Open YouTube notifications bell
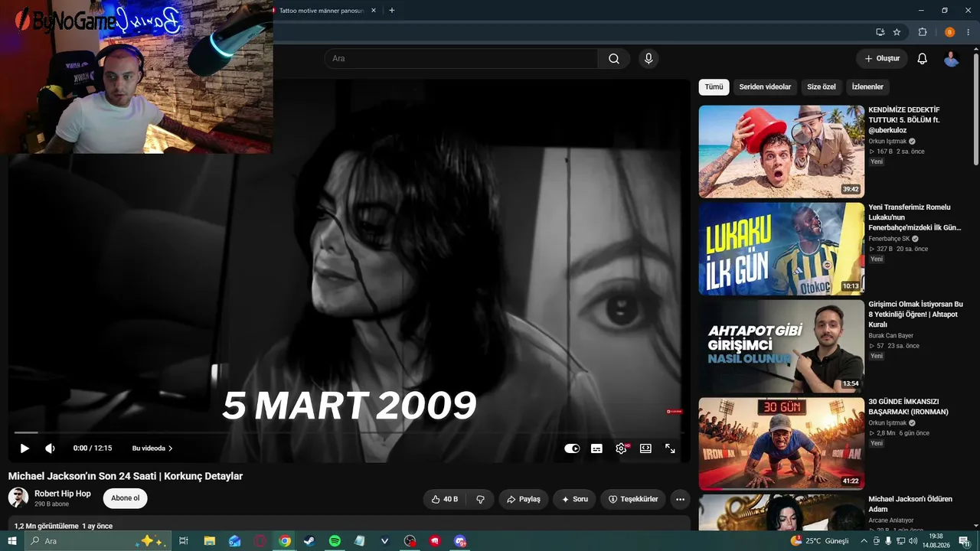This screenshot has height=551, width=980. (x=923, y=59)
